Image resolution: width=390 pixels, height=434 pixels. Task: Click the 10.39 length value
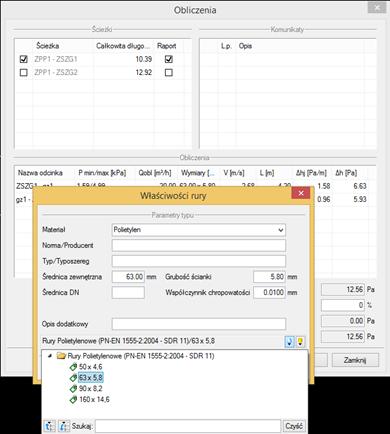click(144, 59)
